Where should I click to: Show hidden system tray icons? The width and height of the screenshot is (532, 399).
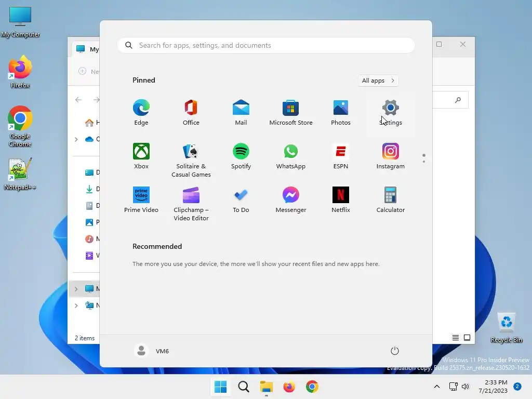[436, 387]
